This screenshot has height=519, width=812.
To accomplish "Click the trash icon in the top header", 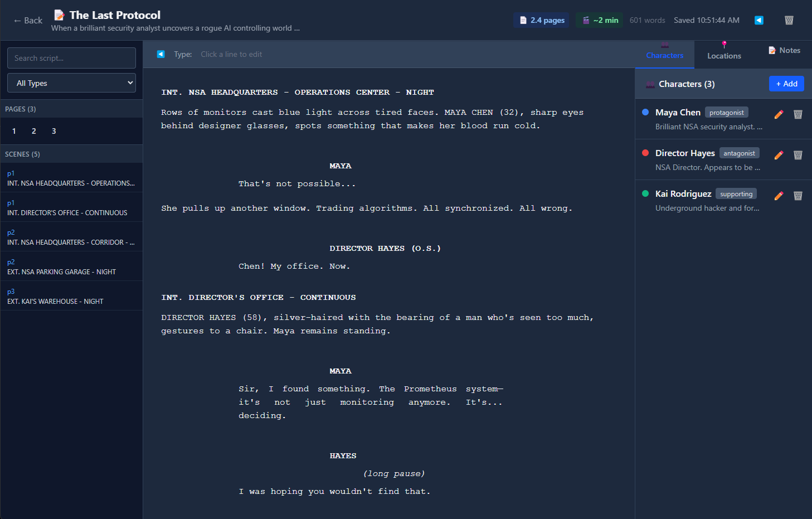I will pyautogui.click(x=789, y=20).
